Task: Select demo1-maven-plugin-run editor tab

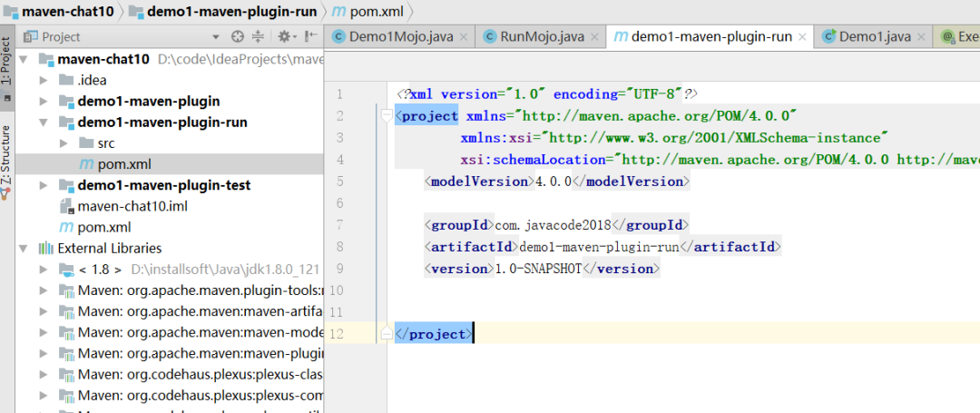Action: click(710, 37)
